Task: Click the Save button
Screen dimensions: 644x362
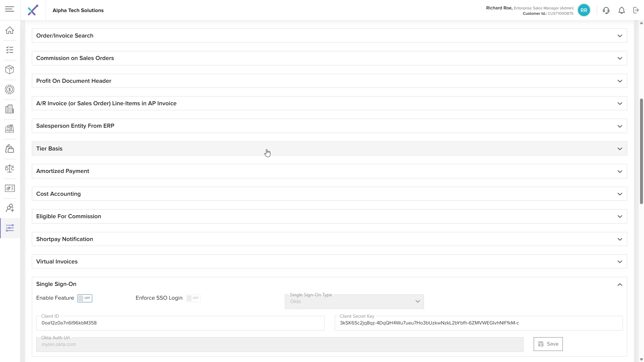Action: [548, 344]
